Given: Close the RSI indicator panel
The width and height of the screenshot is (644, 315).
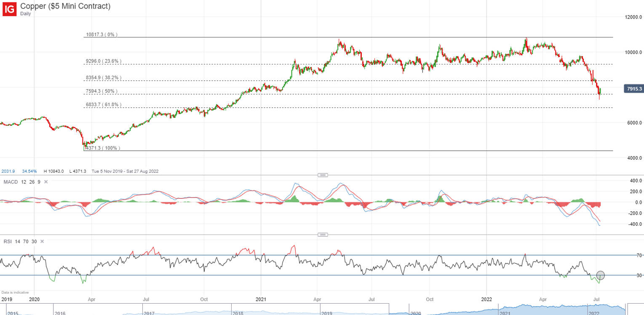Looking at the screenshot, I should (42, 241).
